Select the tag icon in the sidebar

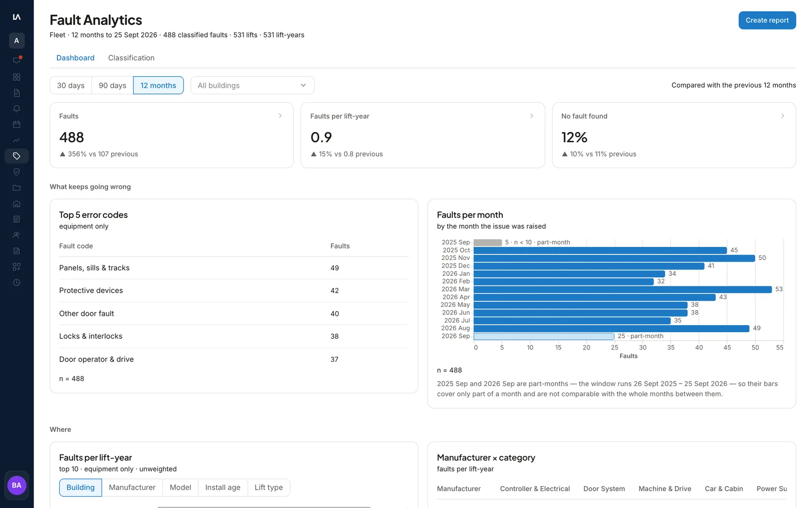[x=17, y=156]
